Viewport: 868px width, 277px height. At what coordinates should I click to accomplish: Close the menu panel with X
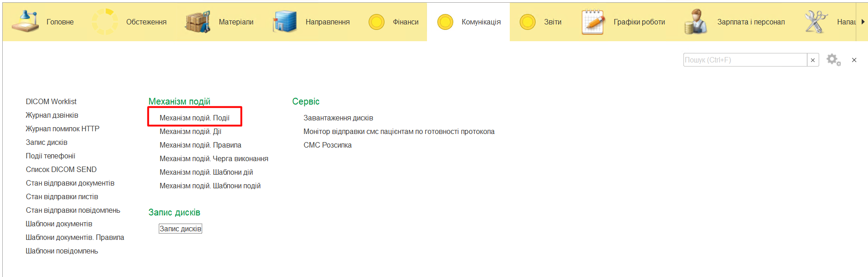pyautogui.click(x=854, y=60)
